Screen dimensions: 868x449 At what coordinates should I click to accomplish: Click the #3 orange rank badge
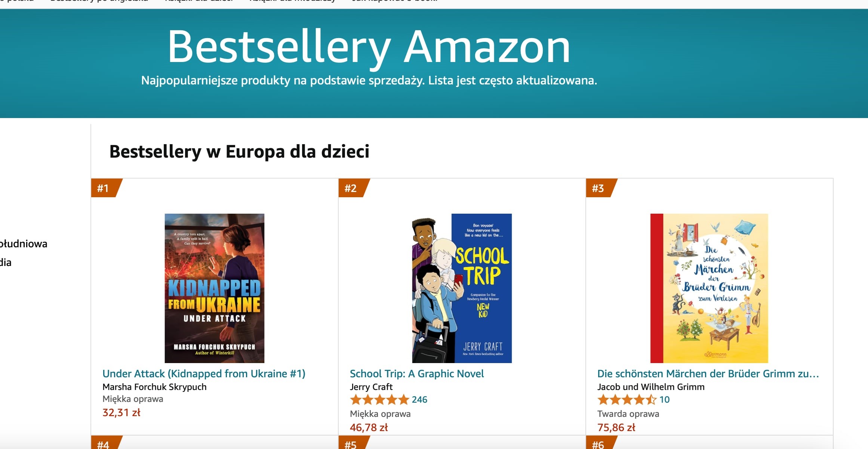[598, 188]
